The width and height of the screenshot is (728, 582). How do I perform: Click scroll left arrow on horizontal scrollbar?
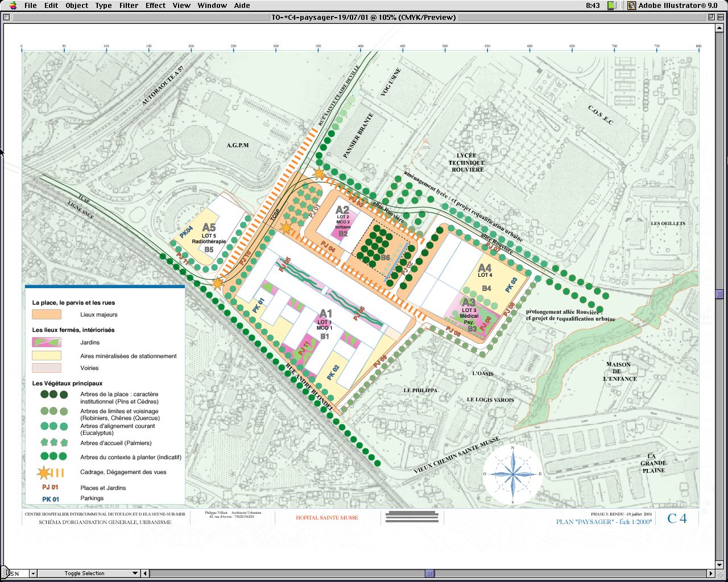click(x=145, y=573)
